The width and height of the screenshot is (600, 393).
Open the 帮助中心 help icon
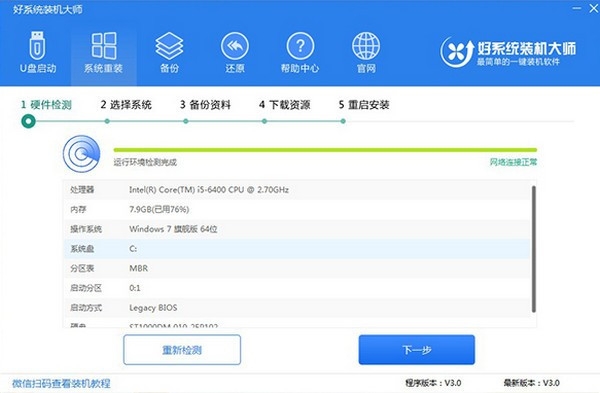300,53
